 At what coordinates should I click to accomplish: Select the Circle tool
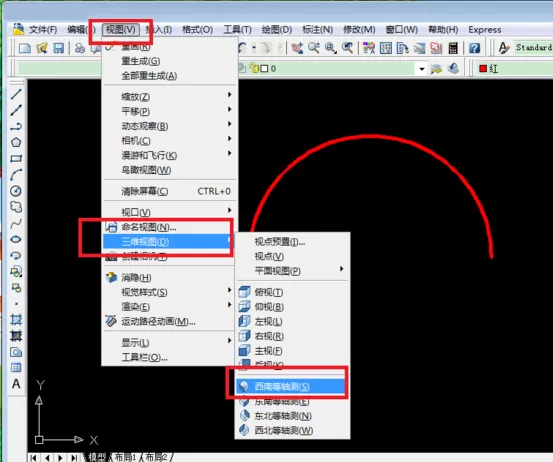(16, 191)
